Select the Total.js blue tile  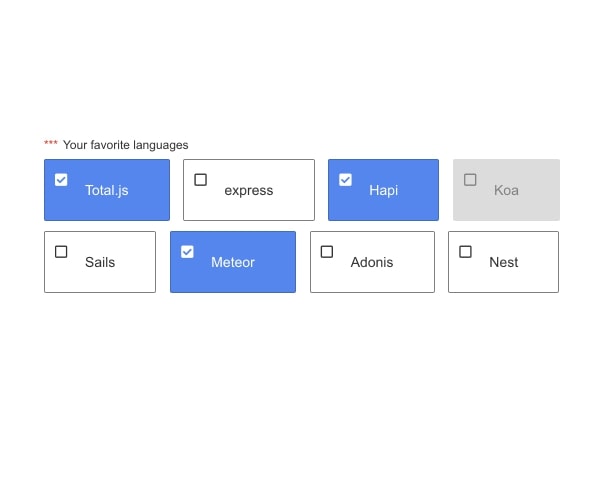pos(107,190)
